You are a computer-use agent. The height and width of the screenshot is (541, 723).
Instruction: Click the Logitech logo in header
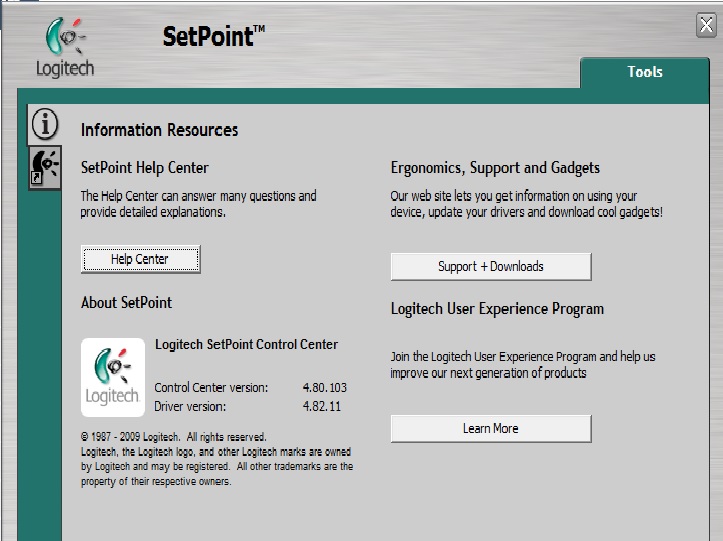pyautogui.click(x=65, y=47)
